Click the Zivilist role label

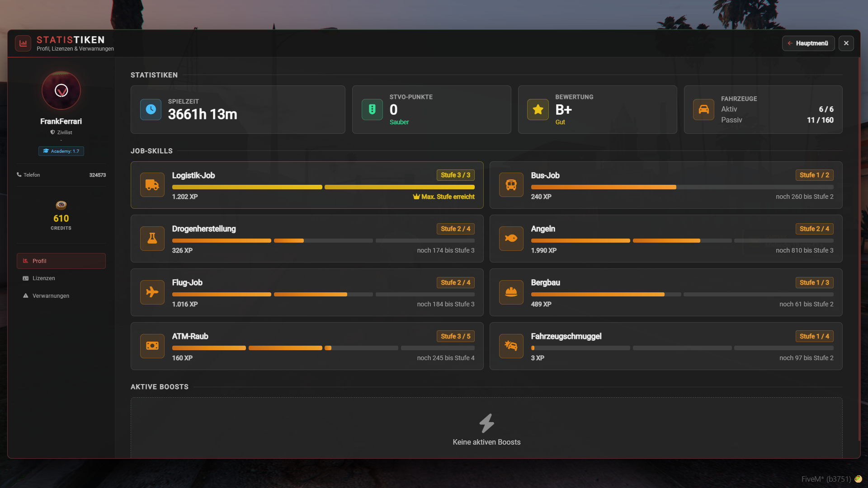61,132
